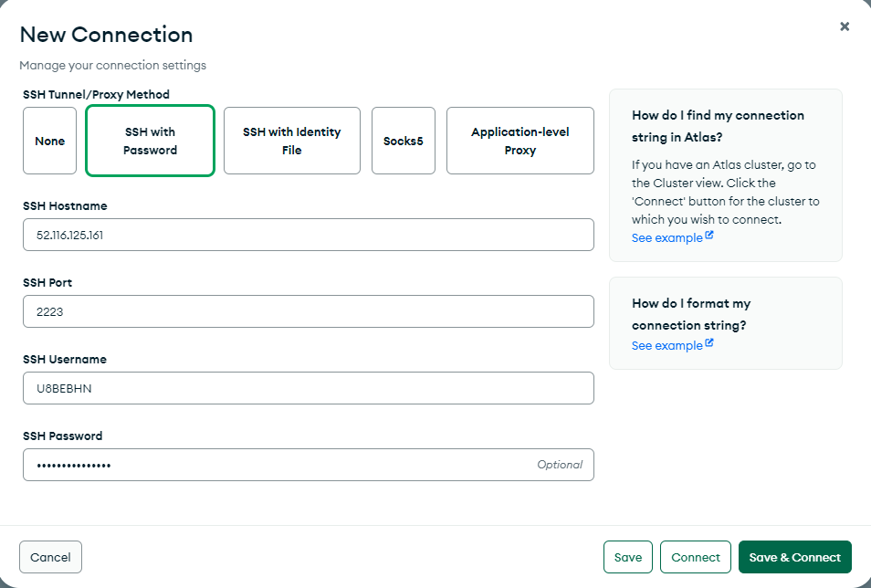Click the Connect button
The width and height of the screenshot is (871, 588).
pos(696,557)
